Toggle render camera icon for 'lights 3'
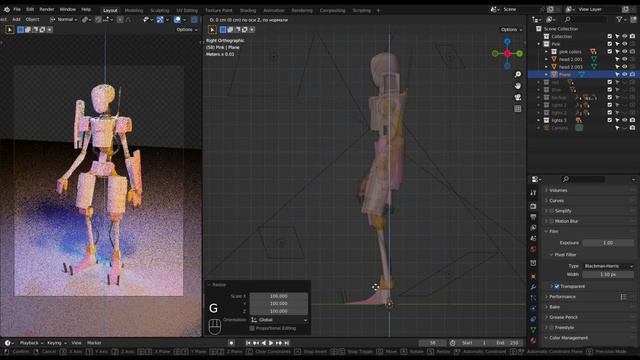The image size is (640, 360). pyautogui.click(x=632, y=120)
